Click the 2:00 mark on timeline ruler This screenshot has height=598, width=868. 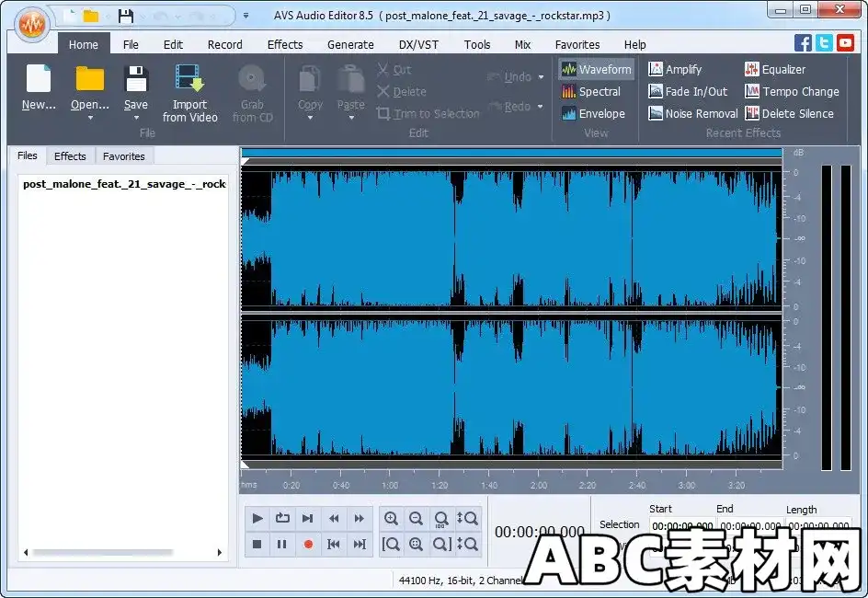click(539, 485)
